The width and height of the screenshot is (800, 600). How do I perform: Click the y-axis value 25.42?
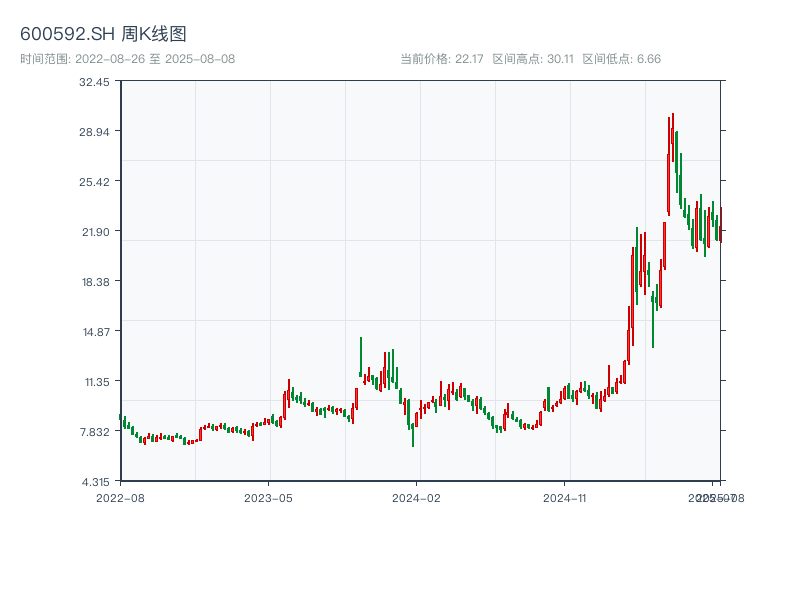94,182
